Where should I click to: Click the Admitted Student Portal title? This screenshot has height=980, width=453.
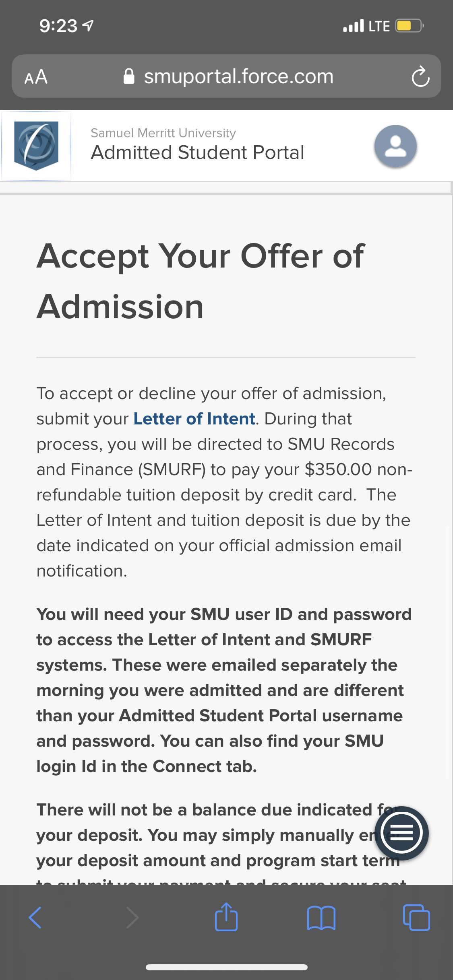(x=197, y=152)
